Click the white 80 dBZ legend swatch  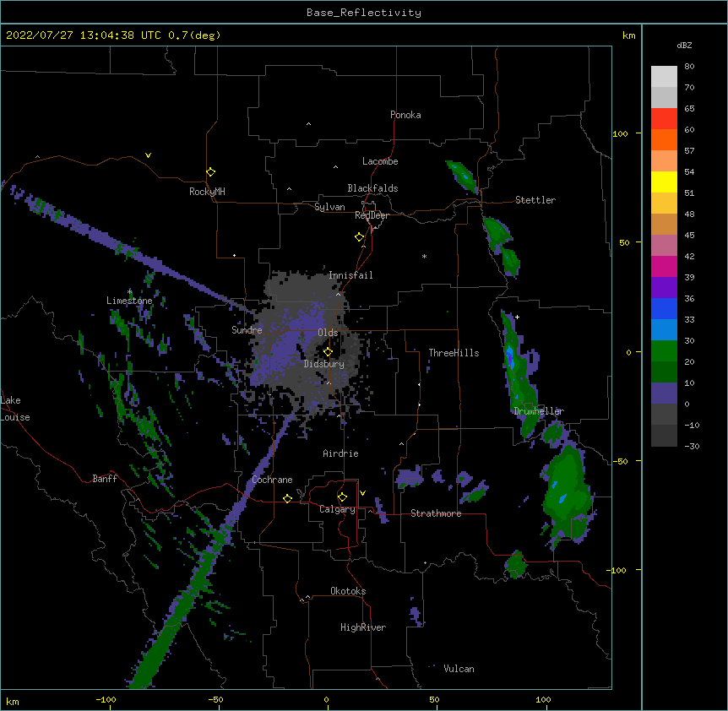coord(664,77)
